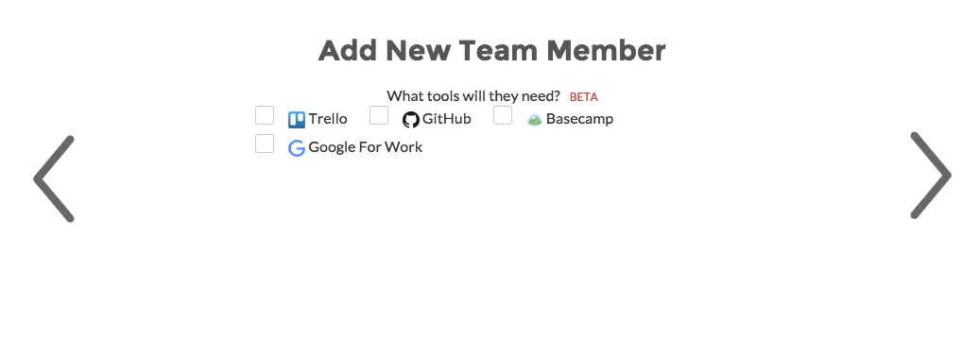Tick the Trello checkbox

coord(265,115)
